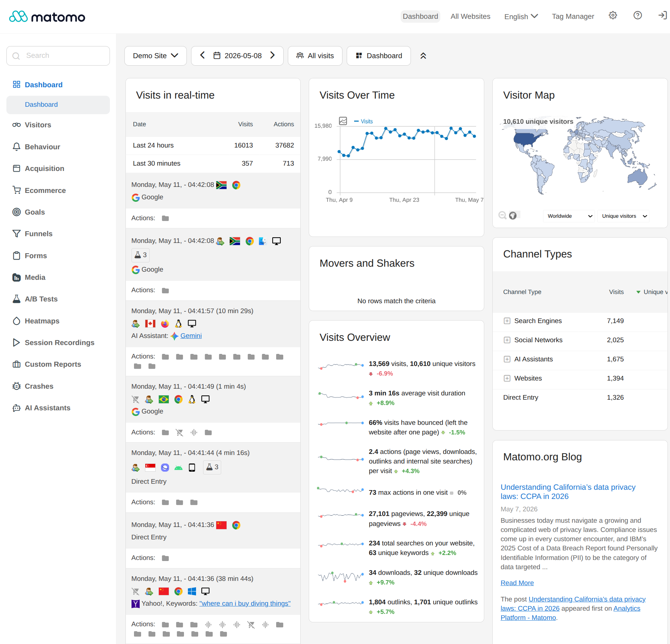This screenshot has height=644, width=670.
Task: Click the Canada flag on 04:41:57 visit
Action: (150, 323)
